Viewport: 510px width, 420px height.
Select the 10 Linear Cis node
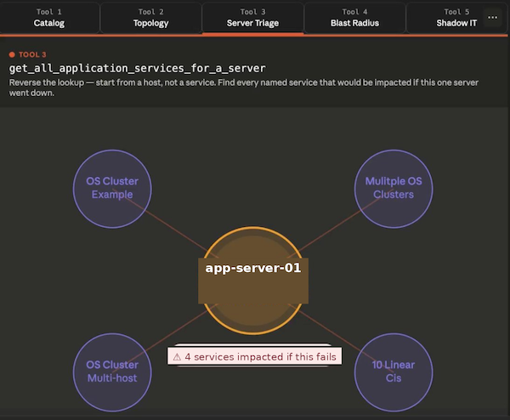pyautogui.click(x=394, y=372)
